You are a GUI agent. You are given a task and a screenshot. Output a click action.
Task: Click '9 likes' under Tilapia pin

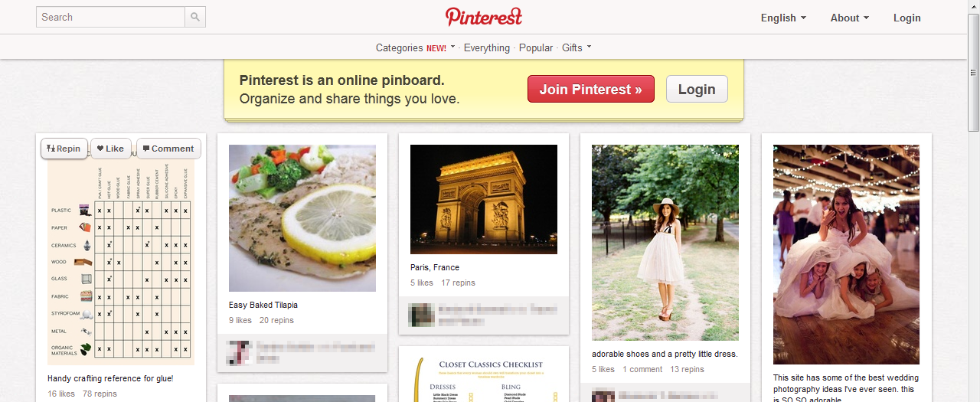240,320
